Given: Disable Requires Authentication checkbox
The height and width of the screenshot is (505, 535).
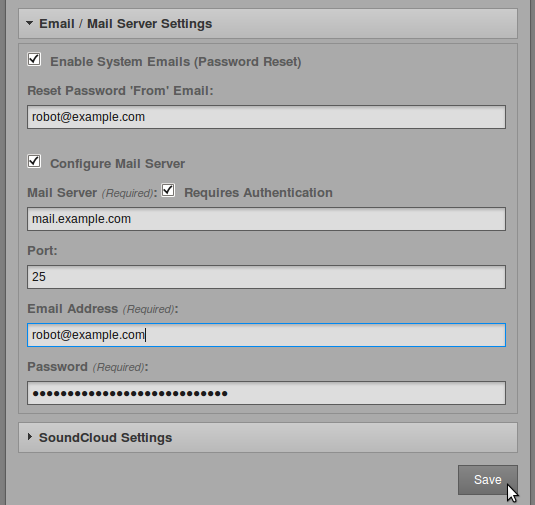Looking at the screenshot, I should pos(168,190).
